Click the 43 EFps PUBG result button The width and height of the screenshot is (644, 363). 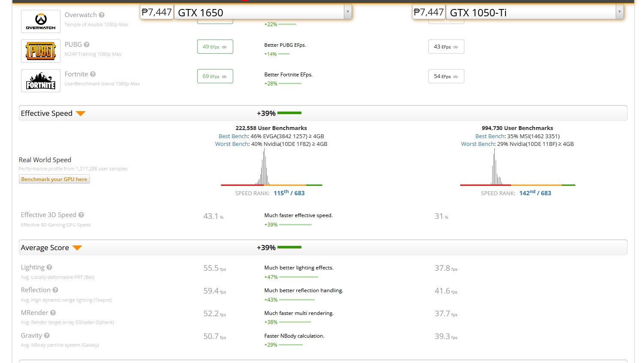(446, 47)
